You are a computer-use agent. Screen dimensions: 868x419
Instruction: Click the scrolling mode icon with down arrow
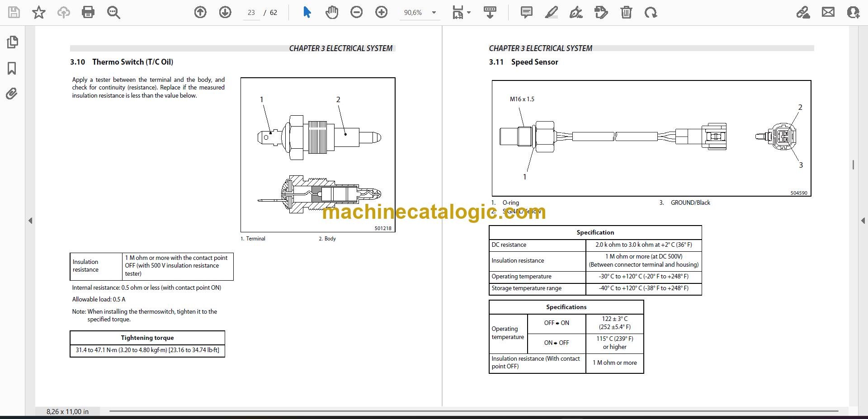pos(490,12)
